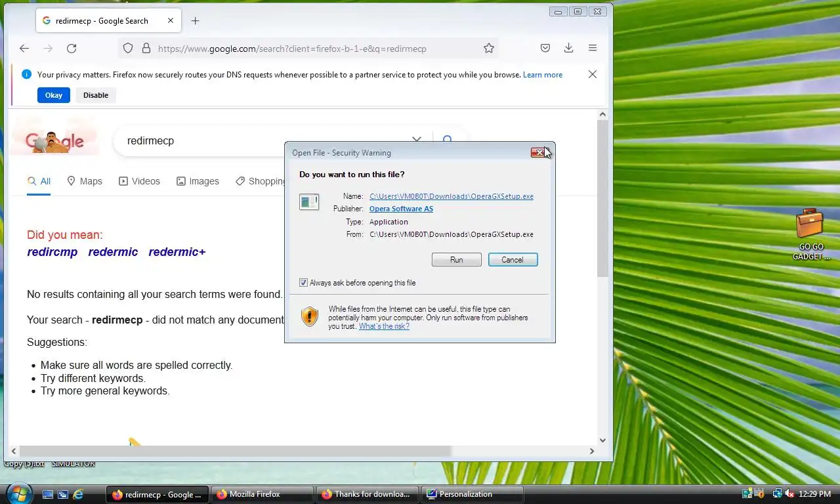View site info via padlock icon

coord(146,48)
